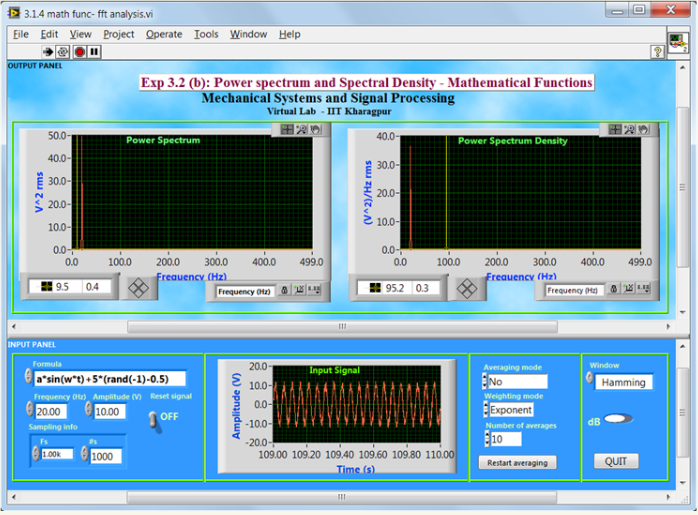This screenshot has height=515, width=698.
Task: Click Power Spectrum autoscale once icon
Action: (x=300, y=290)
